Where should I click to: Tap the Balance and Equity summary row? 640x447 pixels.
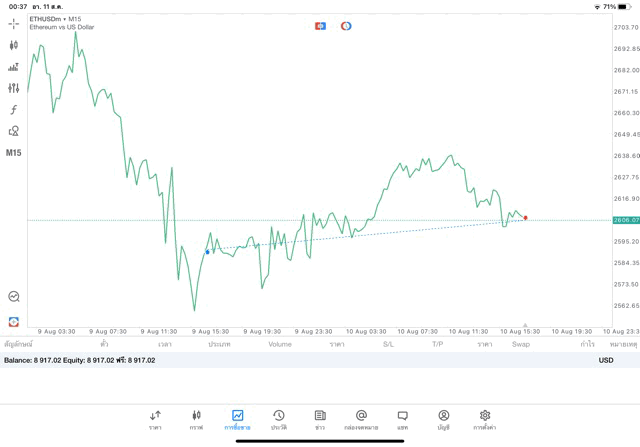[80, 360]
